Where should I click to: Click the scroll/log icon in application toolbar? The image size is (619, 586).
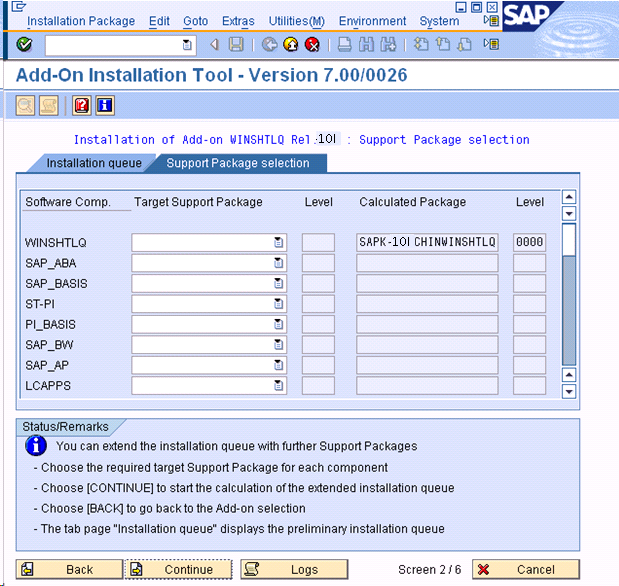tap(49, 105)
